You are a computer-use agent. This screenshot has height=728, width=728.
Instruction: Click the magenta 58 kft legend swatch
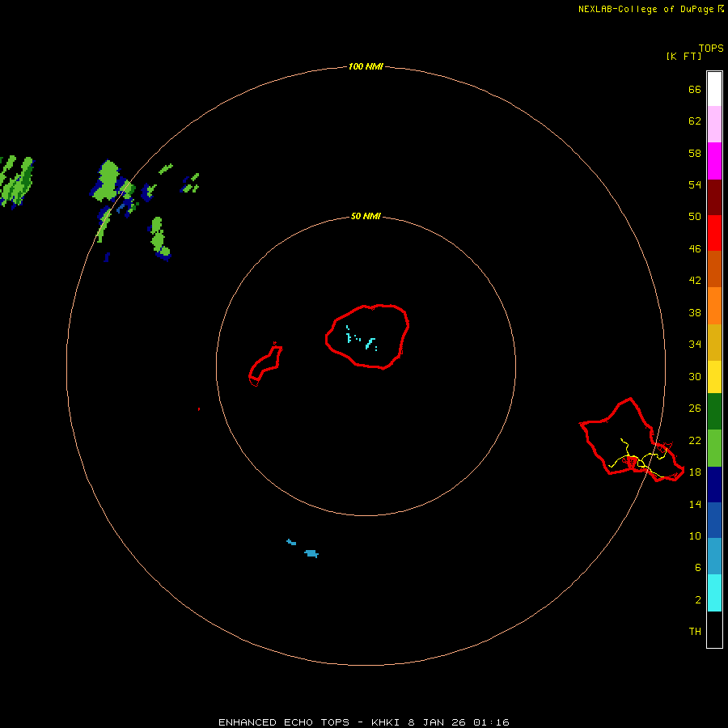[714, 161]
